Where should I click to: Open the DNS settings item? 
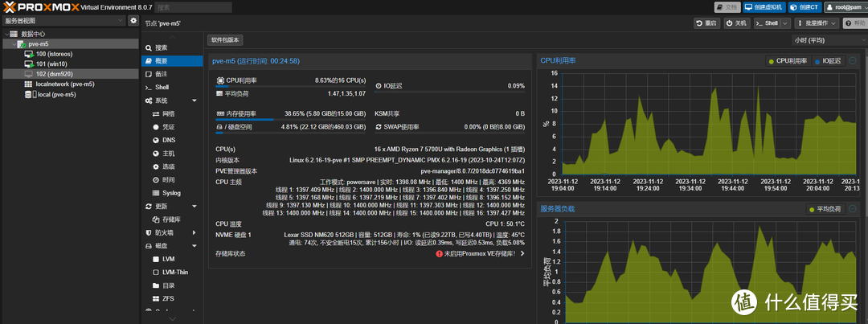tap(172, 140)
